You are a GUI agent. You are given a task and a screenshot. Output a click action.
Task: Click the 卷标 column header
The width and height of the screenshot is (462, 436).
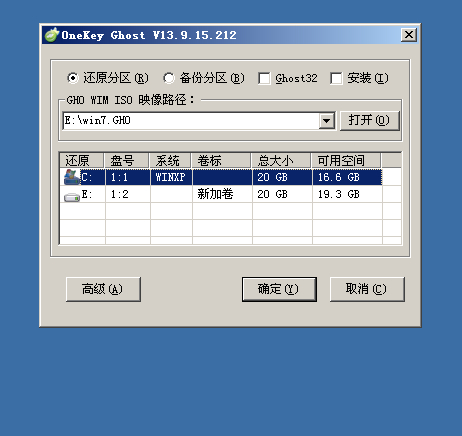click(221, 160)
